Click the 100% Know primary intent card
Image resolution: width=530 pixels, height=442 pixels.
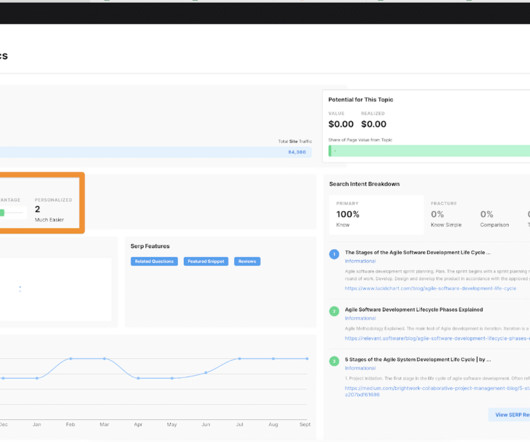(x=376, y=215)
